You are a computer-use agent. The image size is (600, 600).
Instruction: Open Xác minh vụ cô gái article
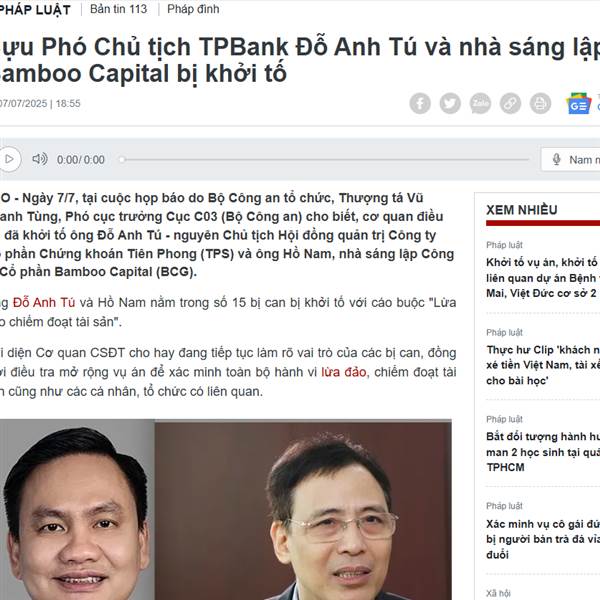tap(543, 539)
